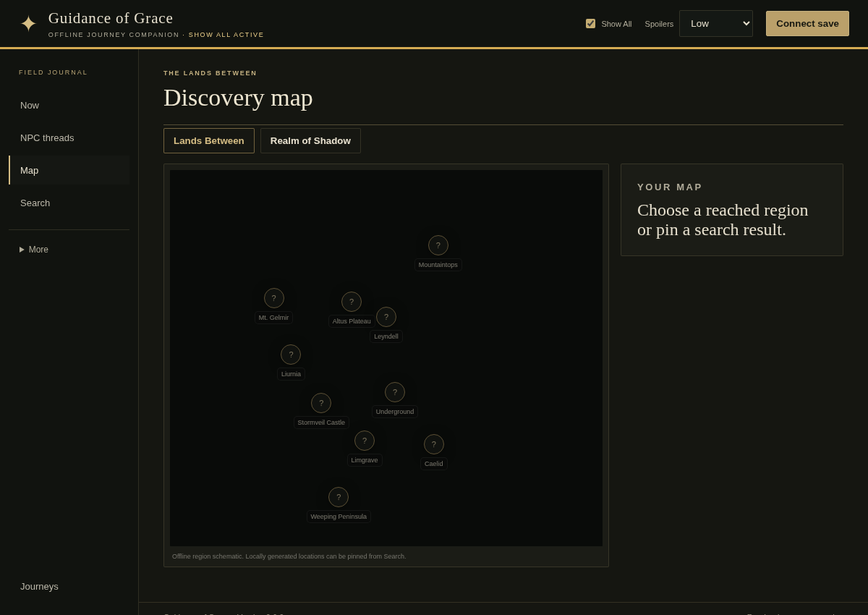The height and width of the screenshot is (615, 868).
Task: Click the Mountaintops text label
Action: click(x=438, y=265)
